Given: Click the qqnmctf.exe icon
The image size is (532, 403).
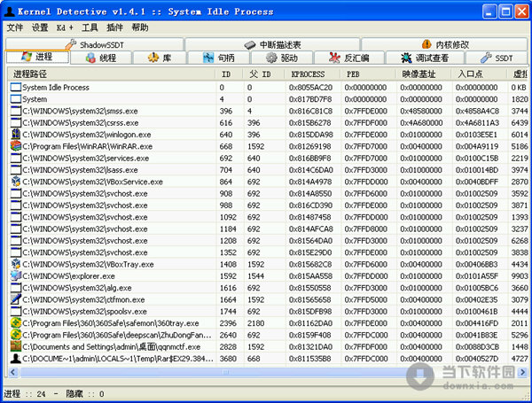Looking at the screenshot, I should point(16,346).
